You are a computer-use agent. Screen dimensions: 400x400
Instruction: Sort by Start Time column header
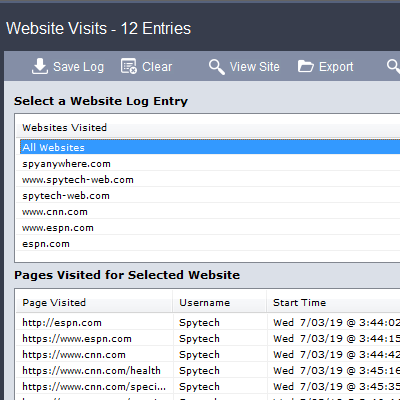coord(334,302)
